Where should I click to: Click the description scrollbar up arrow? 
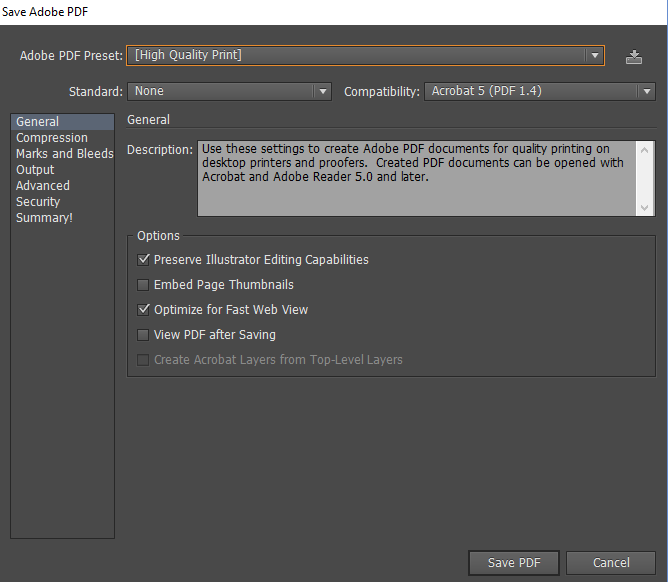pyautogui.click(x=645, y=150)
